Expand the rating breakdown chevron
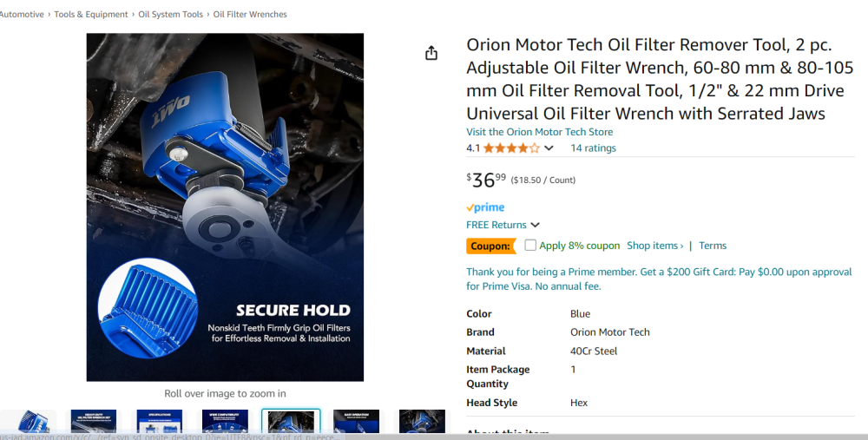 549,148
